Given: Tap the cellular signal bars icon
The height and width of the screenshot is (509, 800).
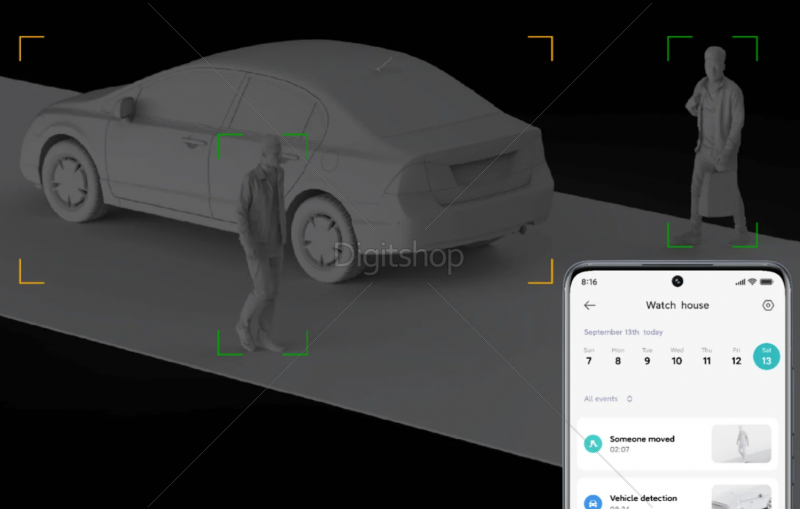Looking at the screenshot, I should pos(739,282).
